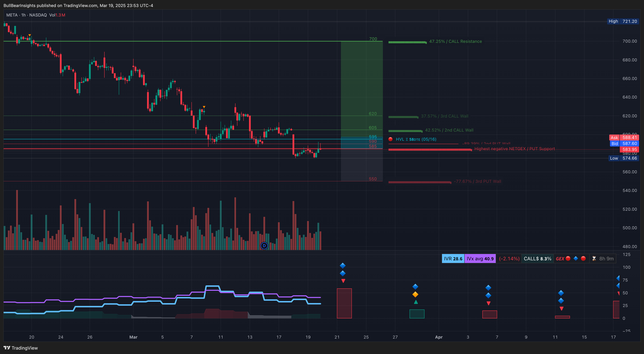Click the 680.00 price axis label

[629, 60]
